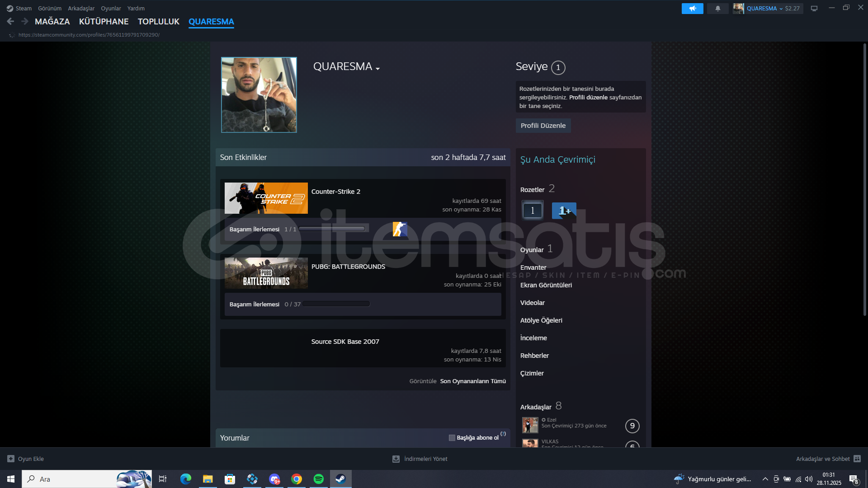
Task: Open the level 1 badge icon
Action: pyautogui.click(x=533, y=211)
